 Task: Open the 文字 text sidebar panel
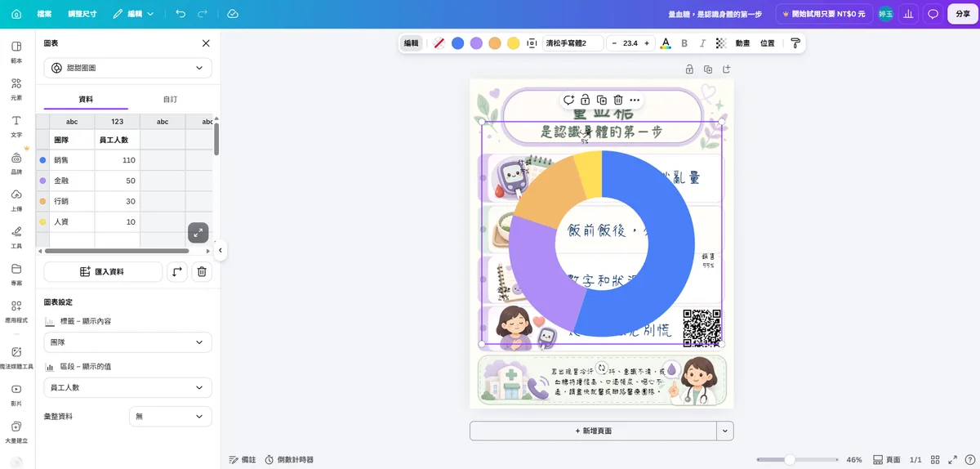16,126
